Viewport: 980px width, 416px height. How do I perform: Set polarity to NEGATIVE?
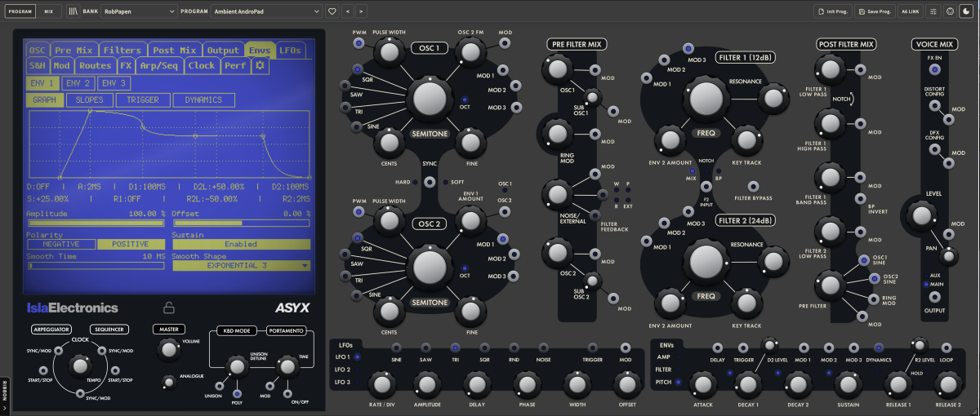pos(60,244)
